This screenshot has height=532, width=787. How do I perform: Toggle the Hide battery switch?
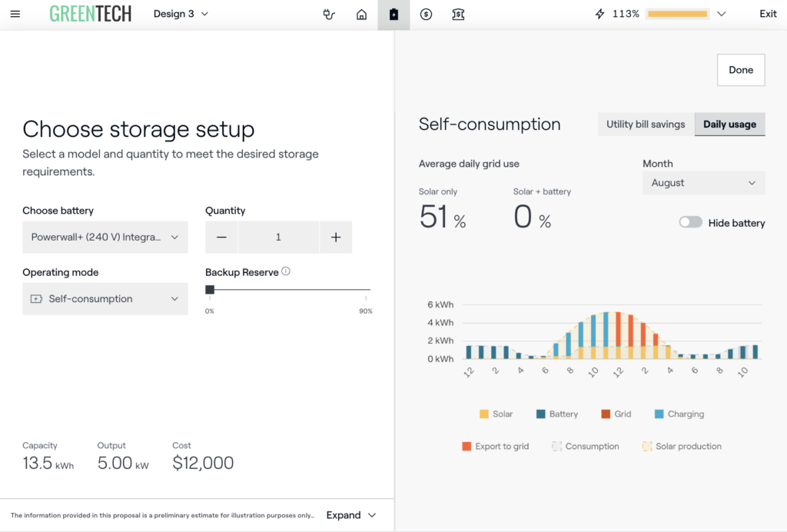[690, 222]
